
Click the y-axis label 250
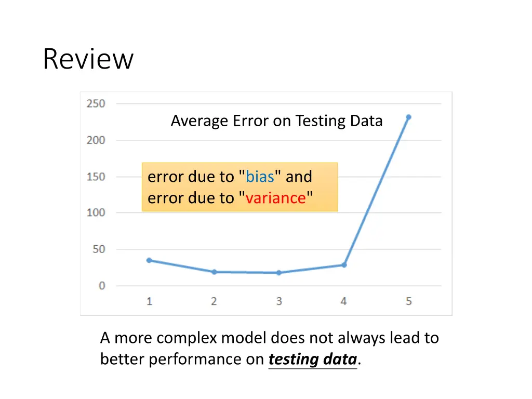[96, 104]
